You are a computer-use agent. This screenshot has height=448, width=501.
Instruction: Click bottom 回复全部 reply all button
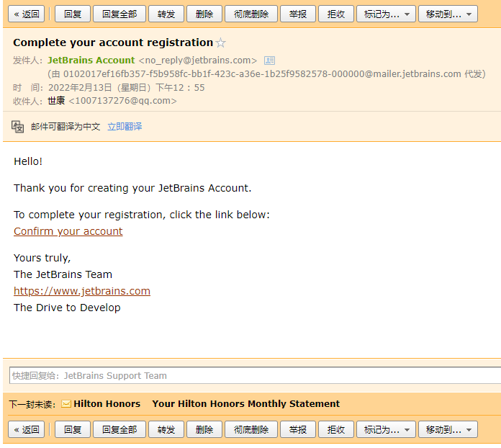point(119,429)
